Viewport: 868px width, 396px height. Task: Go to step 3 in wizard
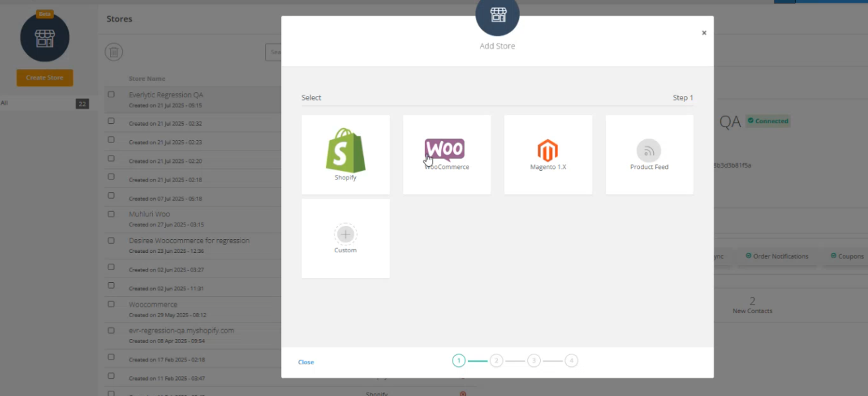click(534, 361)
